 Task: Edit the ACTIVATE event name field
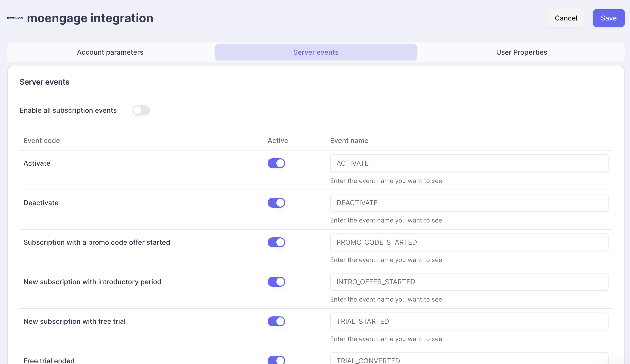pyautogui.click(x=469, y=163)
